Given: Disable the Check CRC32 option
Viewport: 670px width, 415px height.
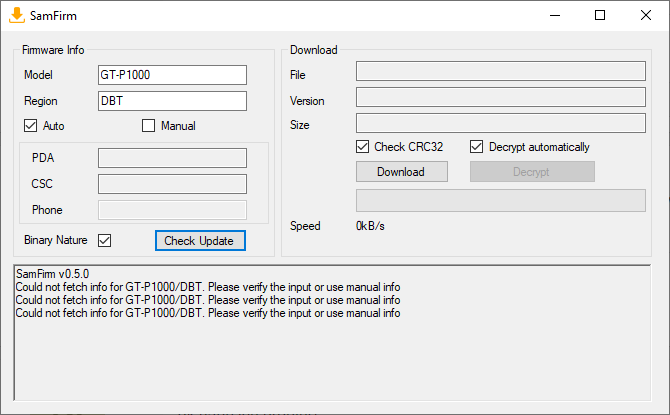Looking at the screenshot, I should [362, 147].
